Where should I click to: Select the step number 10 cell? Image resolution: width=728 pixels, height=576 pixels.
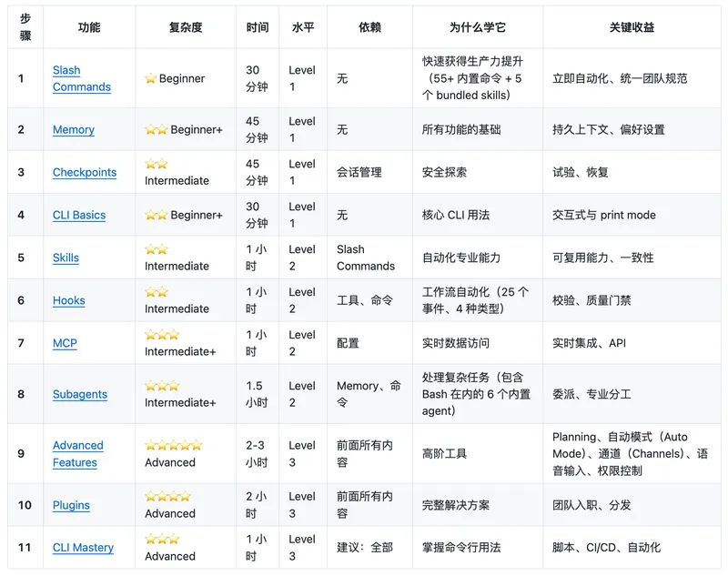[x=25, y=505]
